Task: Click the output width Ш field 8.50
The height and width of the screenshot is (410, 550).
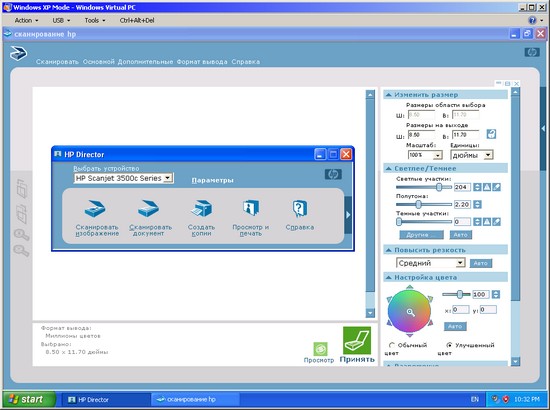Action: tap(421, 135)
